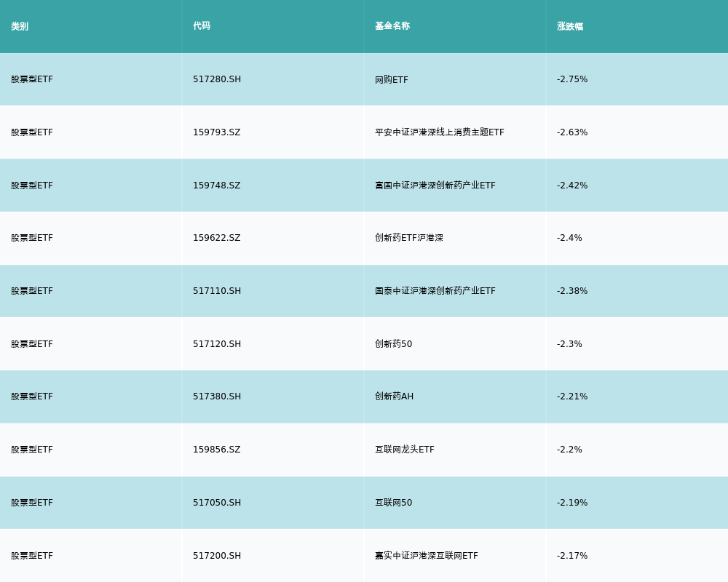This screenshot has height=582, width=728.
Task: Click fund name 国泰中证沪港深创新药产业ETF
Action: tap(435, 291)
